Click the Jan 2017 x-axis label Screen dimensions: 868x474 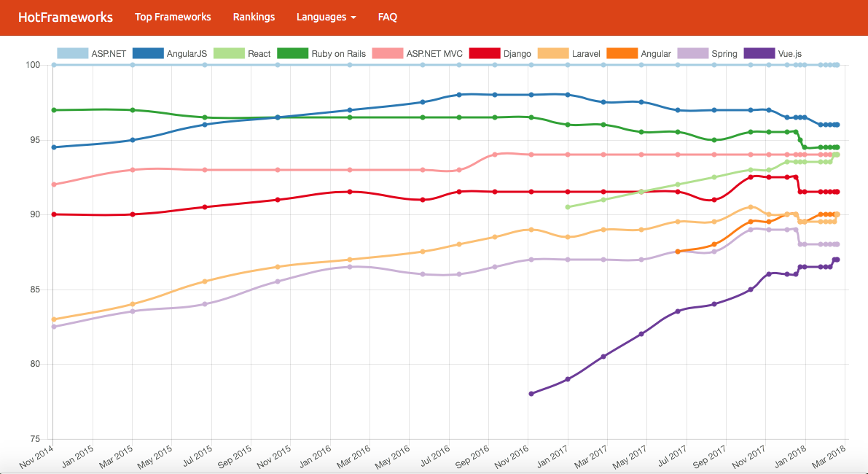click(552, 456)
